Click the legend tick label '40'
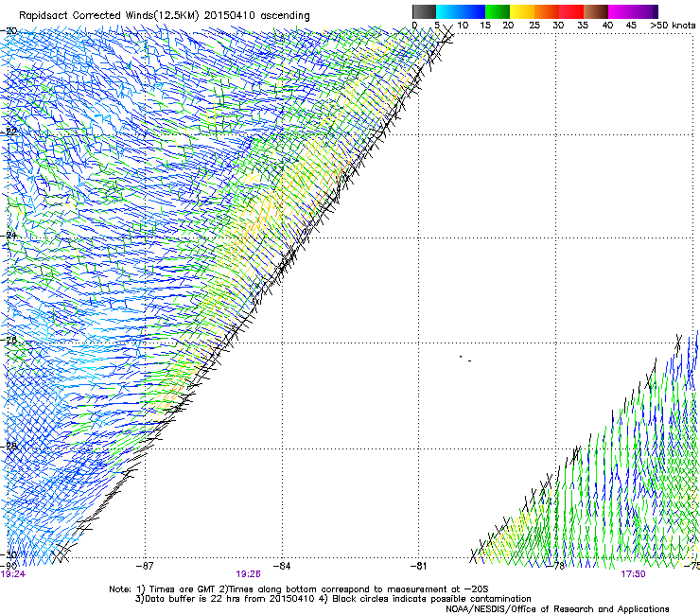This screenshot has width=700, height=615. point(607,26)
